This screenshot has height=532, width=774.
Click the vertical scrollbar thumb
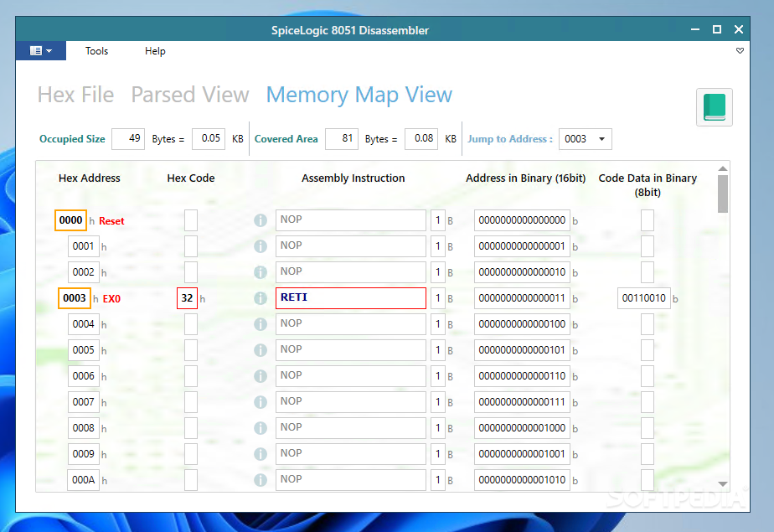point(722,194)
